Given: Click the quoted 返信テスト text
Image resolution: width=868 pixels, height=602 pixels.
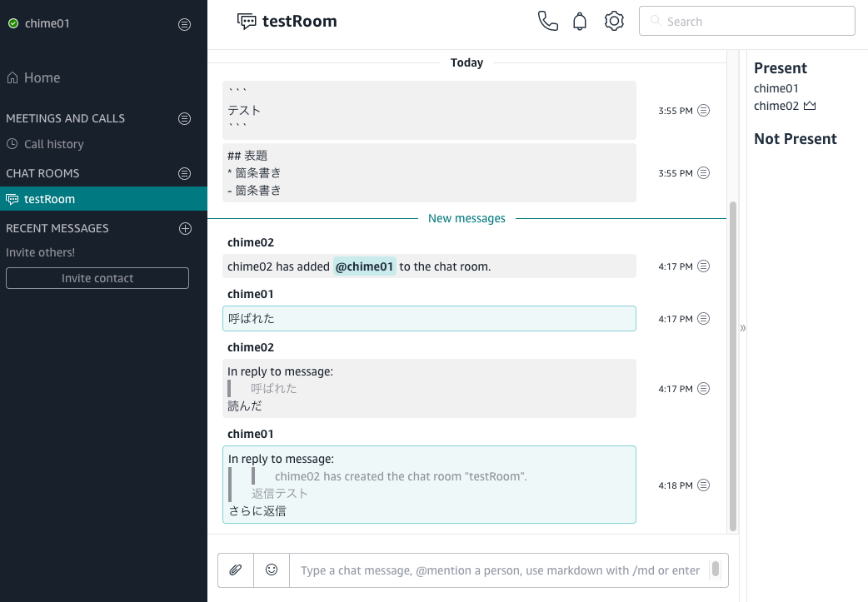Looking at the screenshot, I should pyautogui.click(x=280, y=493).
